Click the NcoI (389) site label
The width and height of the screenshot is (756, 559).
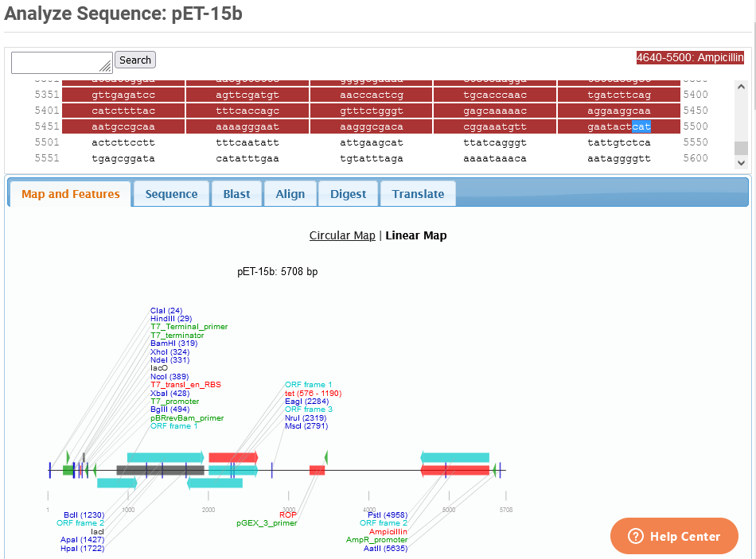(170, 376)
